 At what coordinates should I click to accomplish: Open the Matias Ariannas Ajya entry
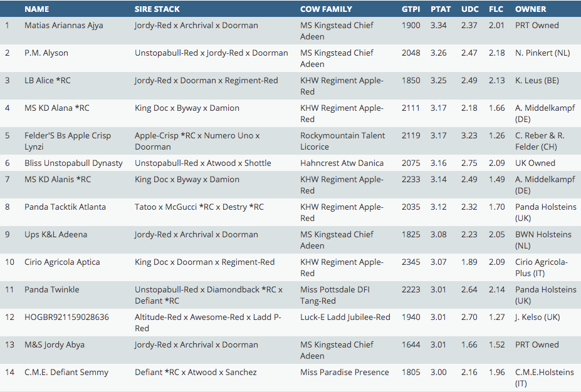pos(63,26)
